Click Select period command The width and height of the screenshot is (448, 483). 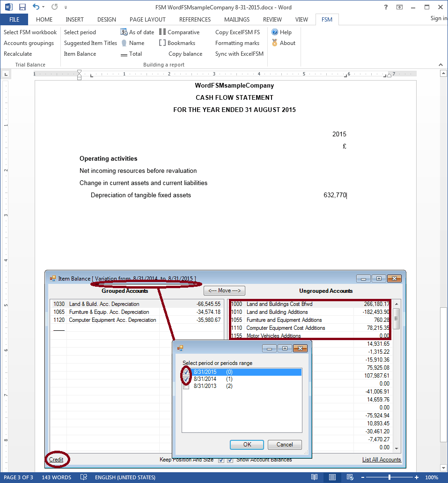click(80, 32)
